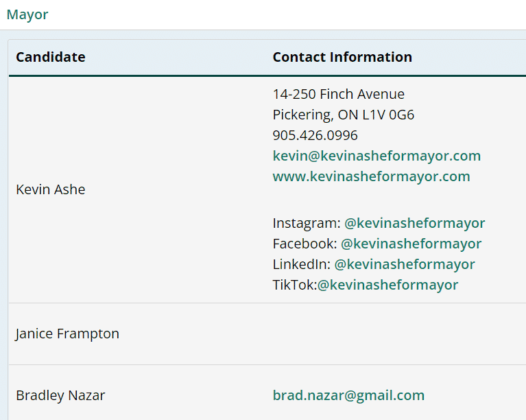Click the Candidate column header
This screenshot has height=420, width=526.
tap(51, 57)
